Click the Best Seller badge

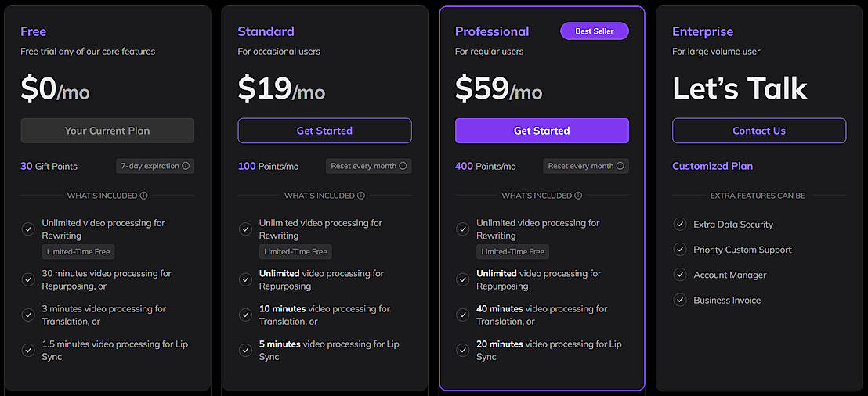pyautogui.click(x=595, y=31)
